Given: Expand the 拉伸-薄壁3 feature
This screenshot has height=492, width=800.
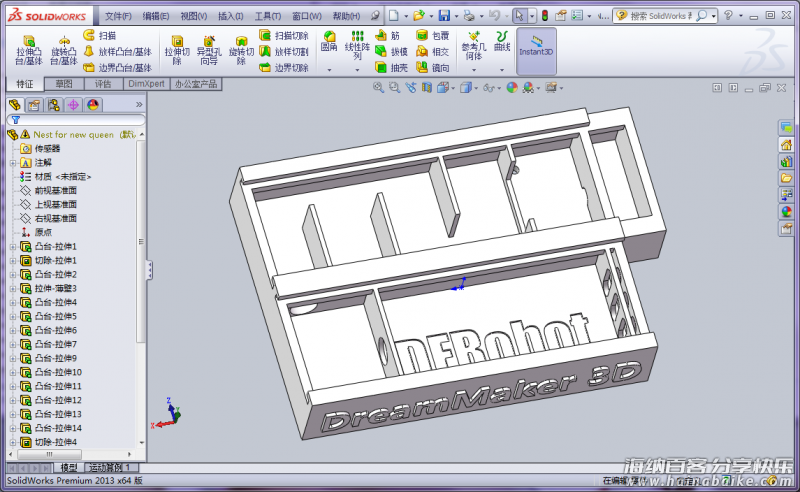Looking at the screenshot, I should pyautogui.click(x=13, y=288).
